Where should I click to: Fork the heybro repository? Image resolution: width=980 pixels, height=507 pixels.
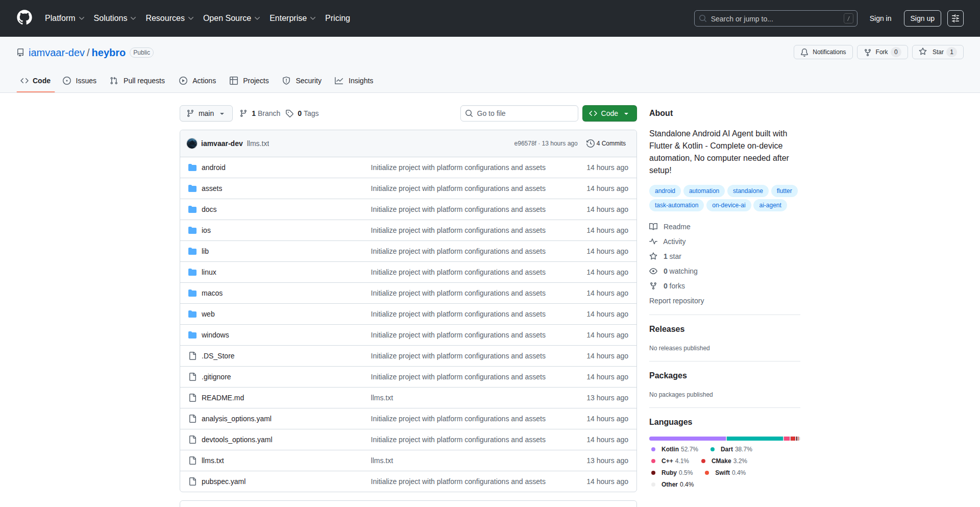[881, 52]
